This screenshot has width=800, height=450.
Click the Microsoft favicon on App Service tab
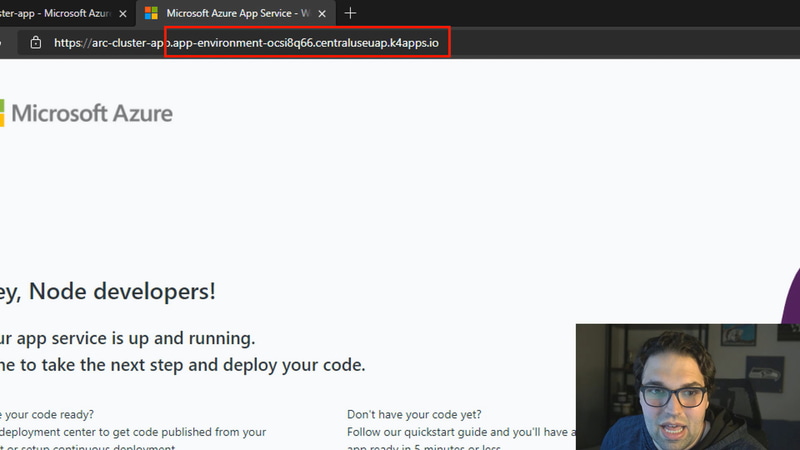tap(151, 13)
